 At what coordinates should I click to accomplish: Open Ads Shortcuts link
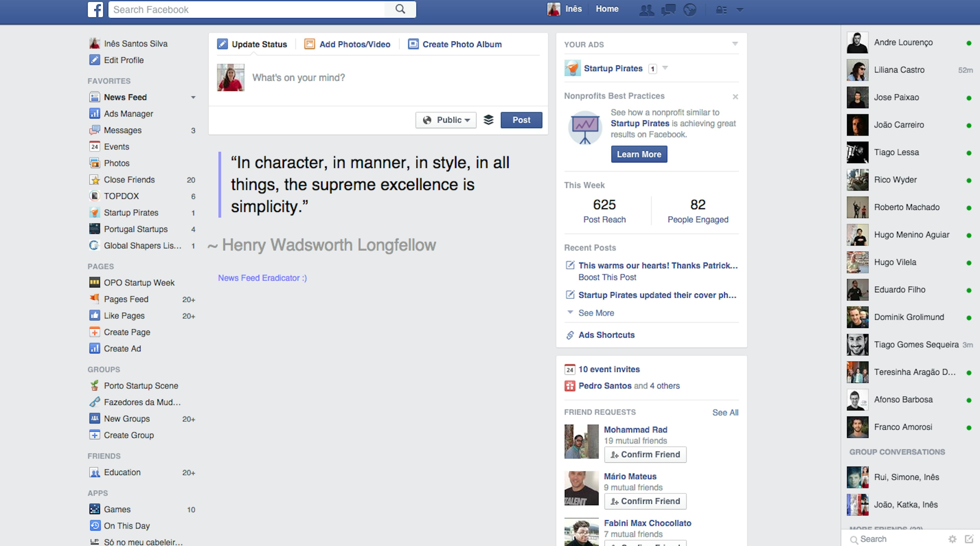[606, 335]
